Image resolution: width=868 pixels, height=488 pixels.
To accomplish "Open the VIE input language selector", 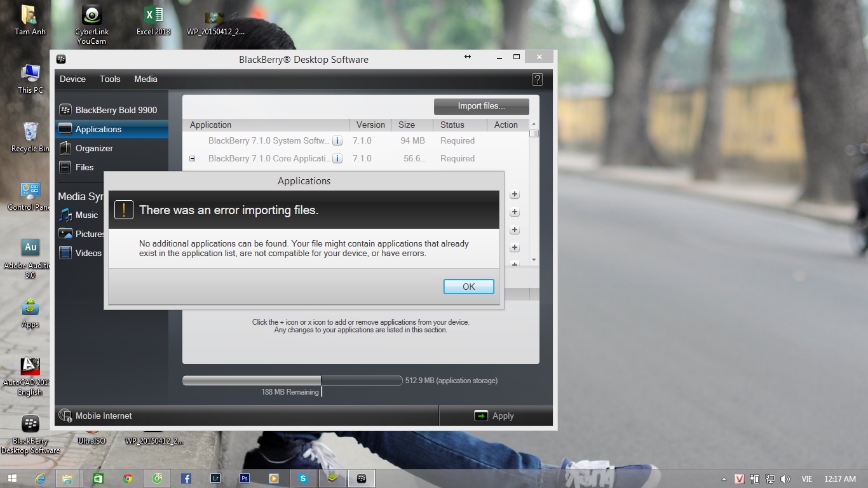I will 806,479.
